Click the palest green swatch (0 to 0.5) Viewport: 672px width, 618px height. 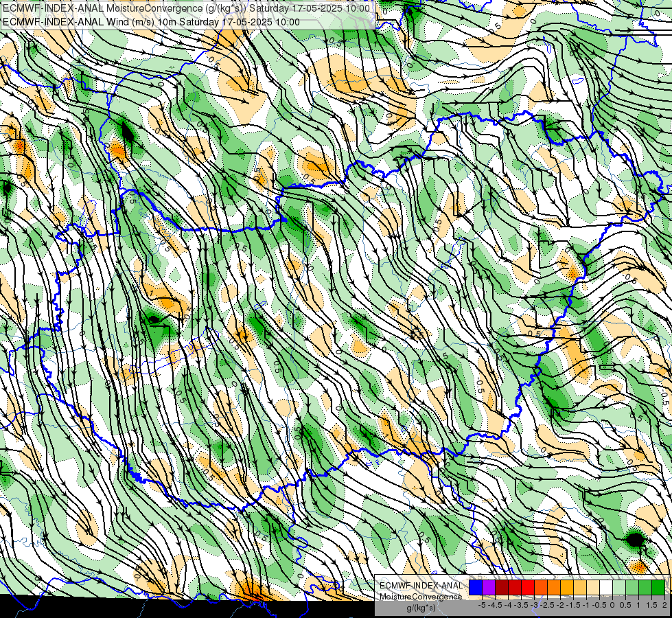click(619, 588)
